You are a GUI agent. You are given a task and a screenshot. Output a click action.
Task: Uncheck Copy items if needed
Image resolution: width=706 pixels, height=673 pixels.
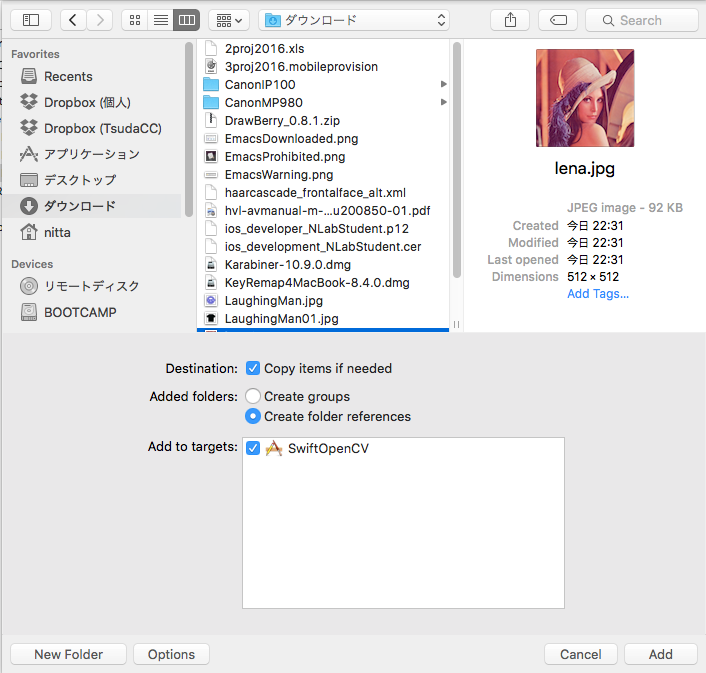click(253, 368)
